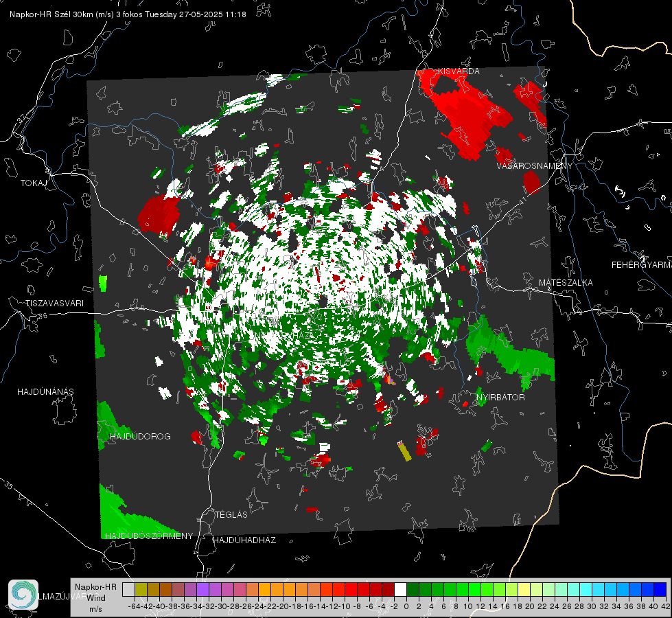Click the road number 36 near TISZAVASVÁRI
This screenshot has height=618, width=672.
(43, 316)
